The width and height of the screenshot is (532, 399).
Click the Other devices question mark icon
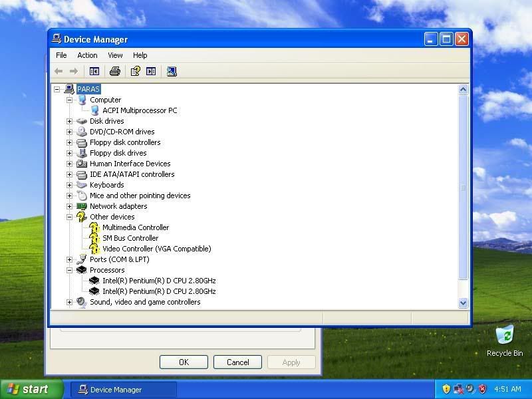tap(82, 217)
